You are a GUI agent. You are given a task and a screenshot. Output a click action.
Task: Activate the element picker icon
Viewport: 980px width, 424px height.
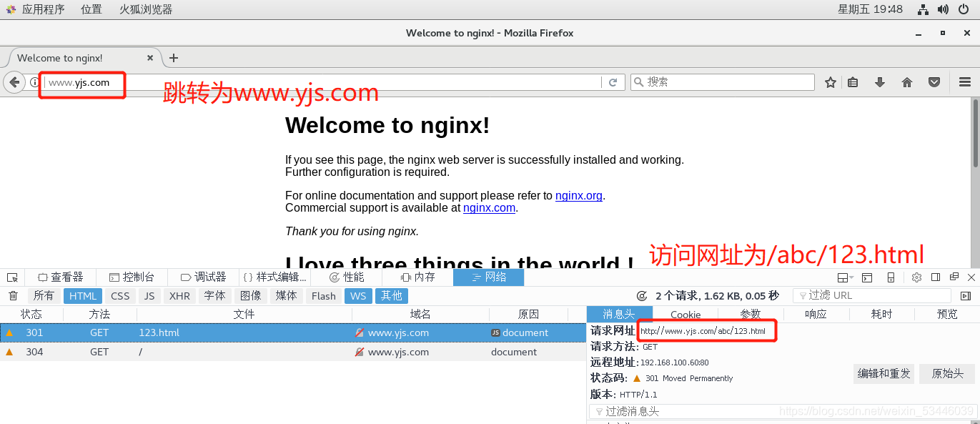[x=12, y=277]
